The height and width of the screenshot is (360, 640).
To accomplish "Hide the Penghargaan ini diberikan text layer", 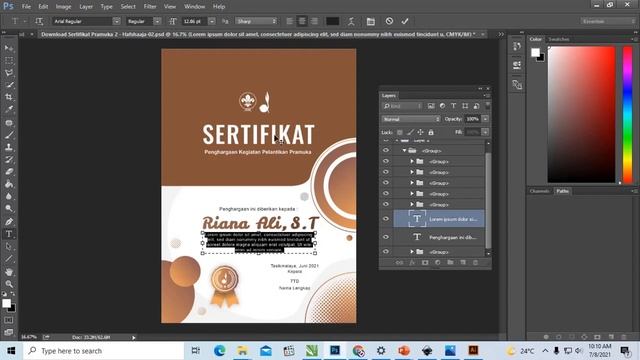I will coord(386,237).
